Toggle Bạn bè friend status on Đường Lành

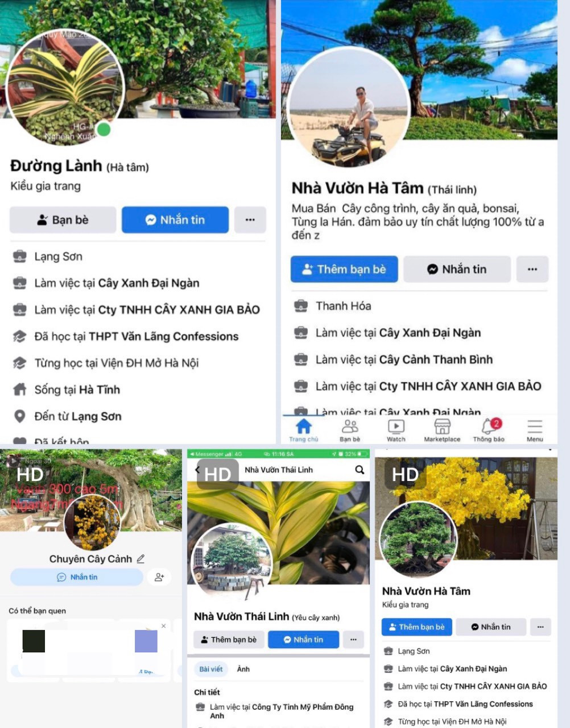pos(63,220)
